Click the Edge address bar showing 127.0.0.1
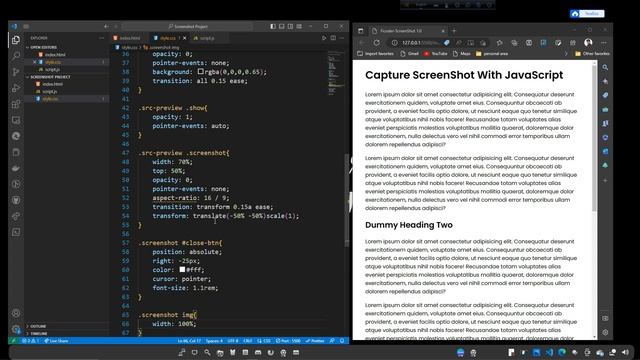640x360 pixels. [420, 42]
